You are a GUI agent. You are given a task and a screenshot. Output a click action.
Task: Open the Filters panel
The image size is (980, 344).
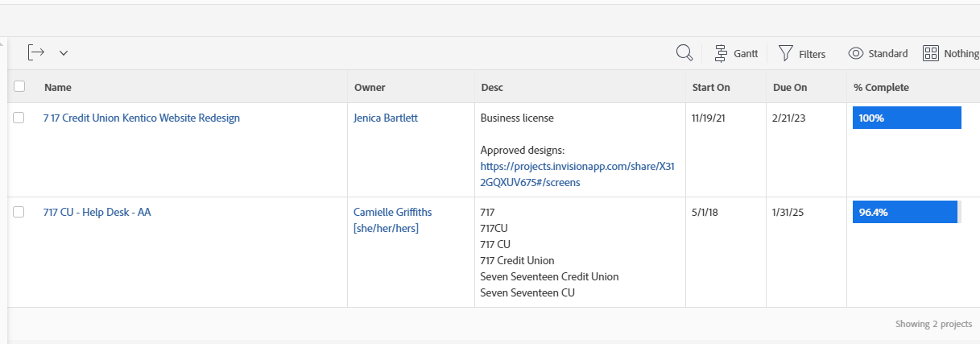[802, 54]
